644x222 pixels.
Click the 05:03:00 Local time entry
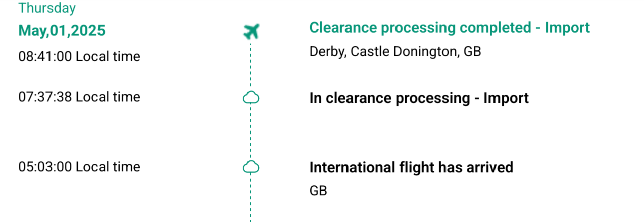coord(79,167)
